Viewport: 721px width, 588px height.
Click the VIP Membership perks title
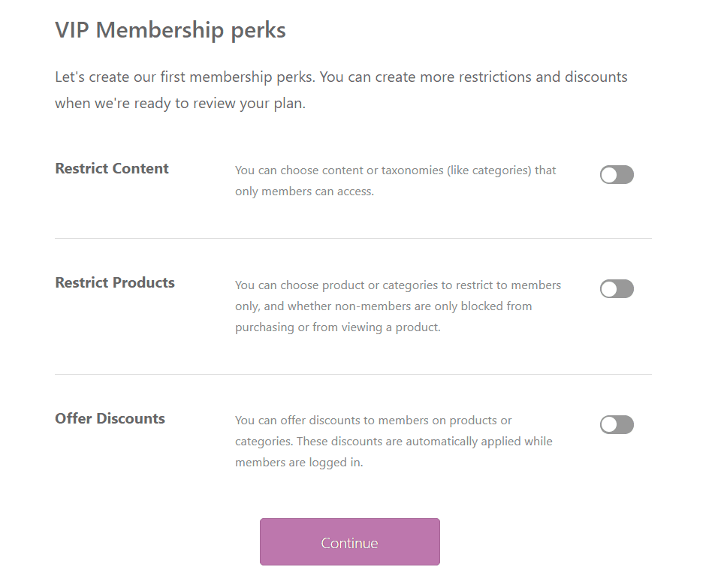170,30
